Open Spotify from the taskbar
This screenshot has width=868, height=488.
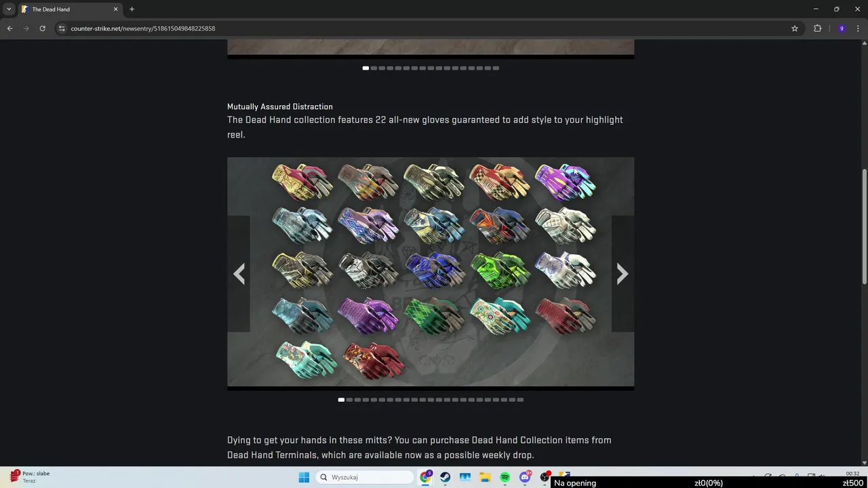505,477
